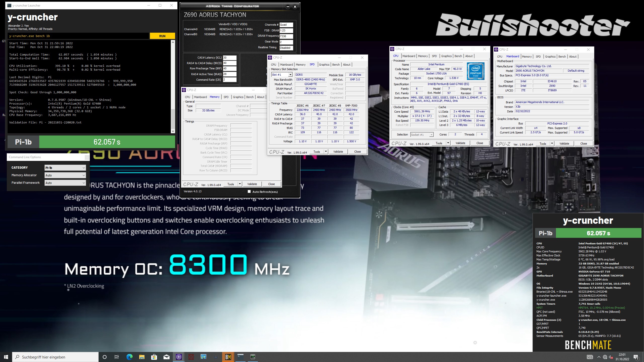Screen dimensions: 644x362
Task: Click Part Number AR32G70D5C42 value
Action: pos(310,93)
